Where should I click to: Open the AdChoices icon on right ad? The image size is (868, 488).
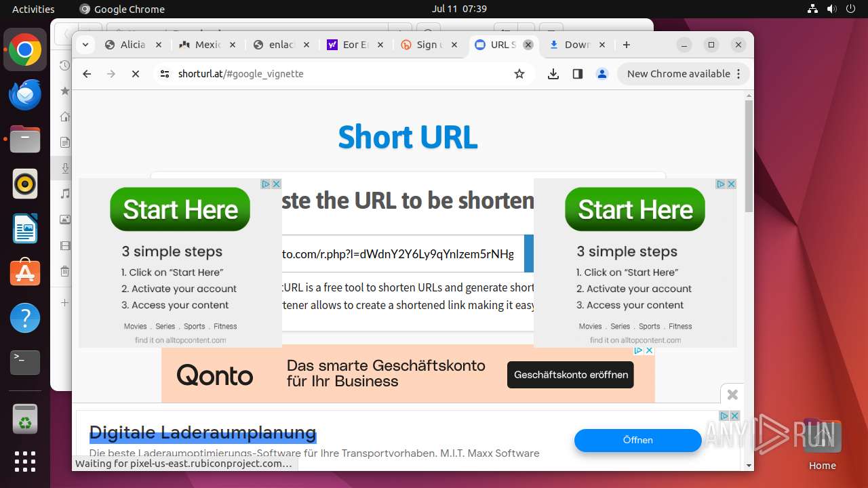(x=721, y=184)
